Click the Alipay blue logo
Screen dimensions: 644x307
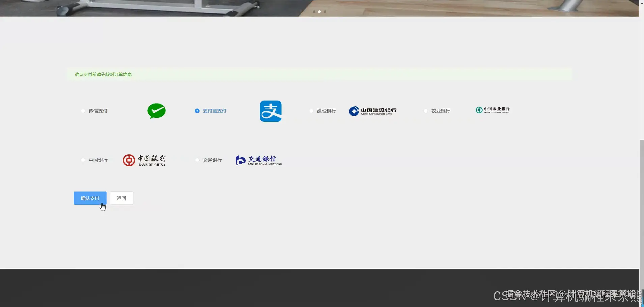point(271,111)
